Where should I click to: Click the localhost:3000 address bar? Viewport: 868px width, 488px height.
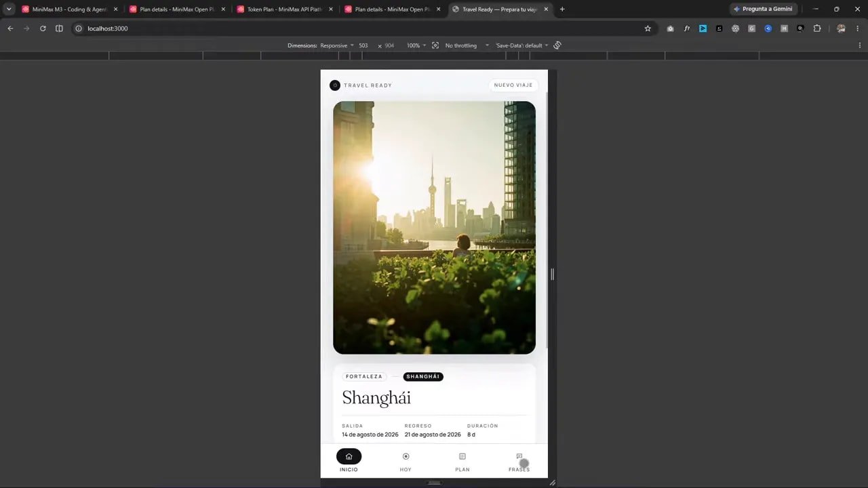point(363,28)
